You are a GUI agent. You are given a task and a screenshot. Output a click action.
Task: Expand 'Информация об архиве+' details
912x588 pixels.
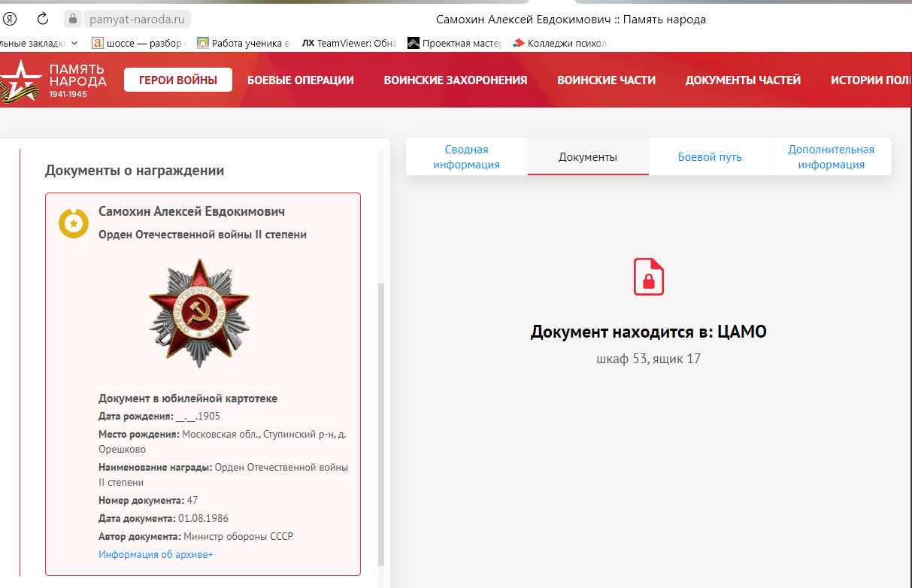click(x=156, y=554)
